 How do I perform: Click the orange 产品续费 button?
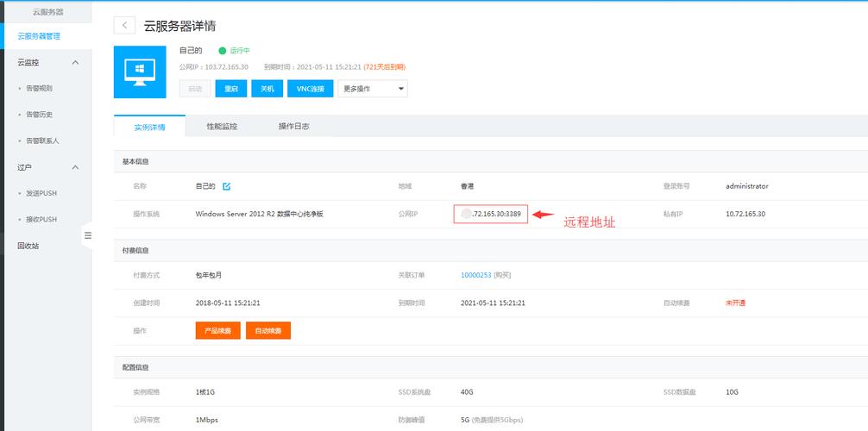point(218,331)
